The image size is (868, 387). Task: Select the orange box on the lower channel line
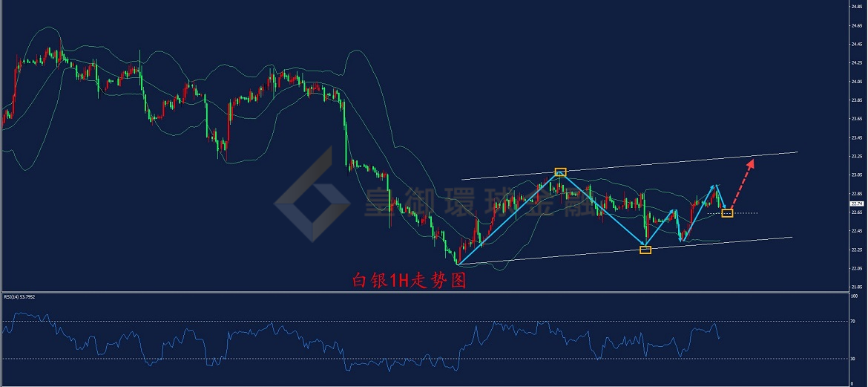pyautogui.click(x=645, y=250)
